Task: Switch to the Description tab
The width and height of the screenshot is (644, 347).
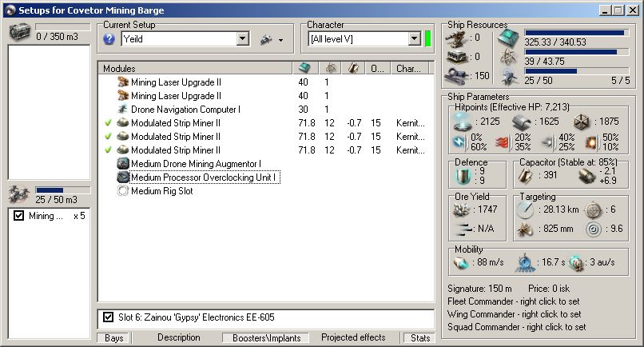Action: [179, 337]
